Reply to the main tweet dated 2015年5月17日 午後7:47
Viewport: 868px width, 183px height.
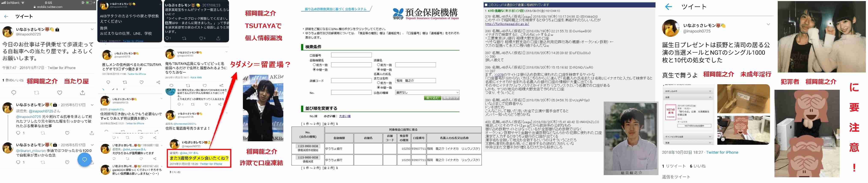coord(14,93)
